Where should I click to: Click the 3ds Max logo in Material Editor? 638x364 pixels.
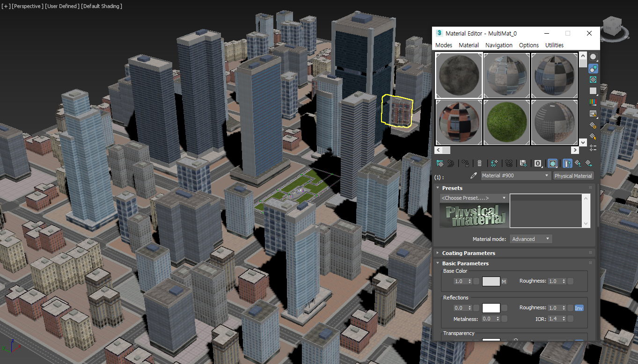(439, 33)
